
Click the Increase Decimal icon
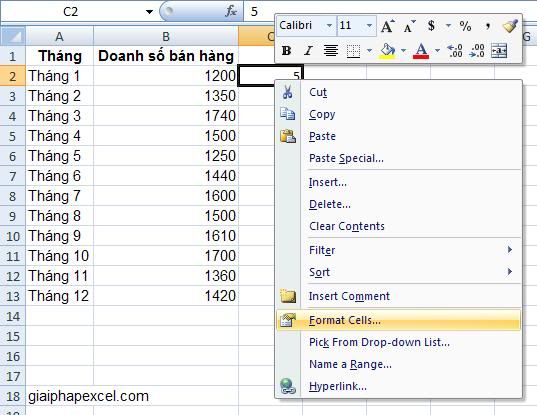click(455, 51)
